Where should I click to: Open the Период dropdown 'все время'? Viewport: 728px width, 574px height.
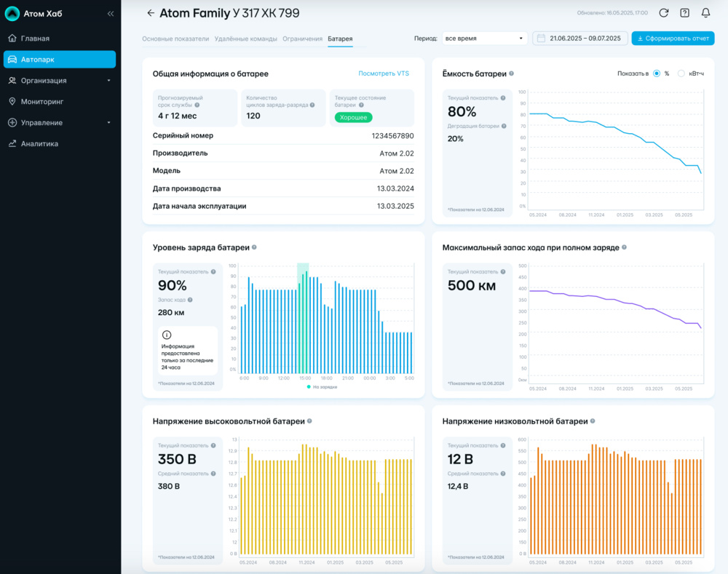tap(484, 39)
